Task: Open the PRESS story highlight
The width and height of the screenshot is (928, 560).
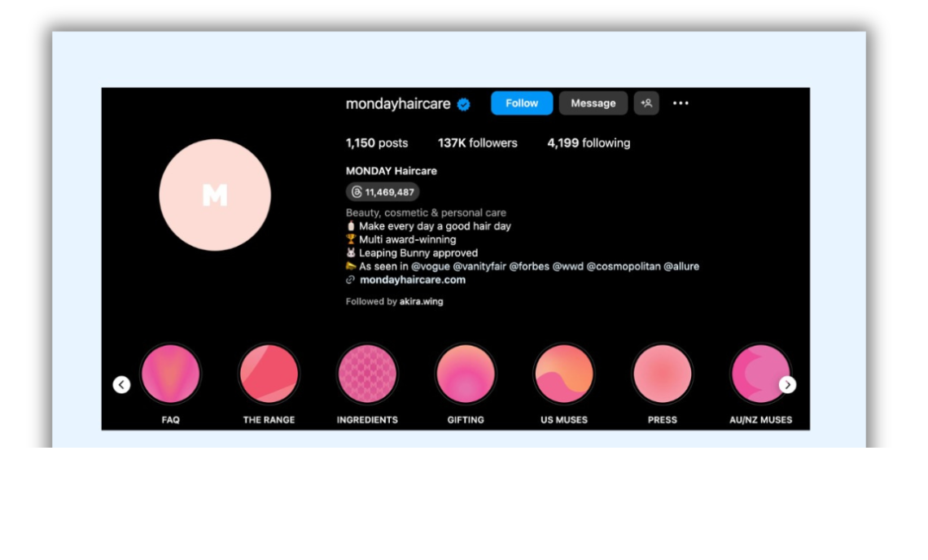Action: pyautogui.click(x=662, y=374)
